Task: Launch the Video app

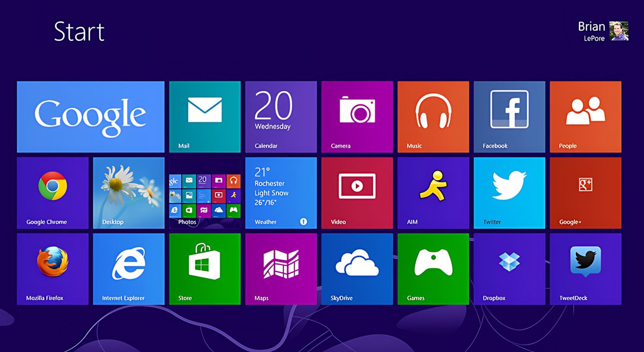Action: tap(357, 192)
